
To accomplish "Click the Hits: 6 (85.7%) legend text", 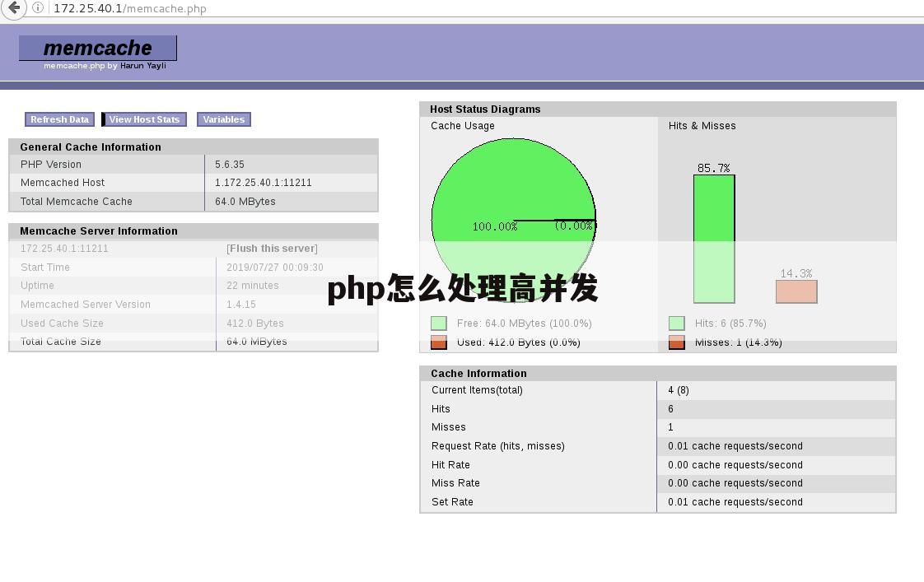I will 730,324.
